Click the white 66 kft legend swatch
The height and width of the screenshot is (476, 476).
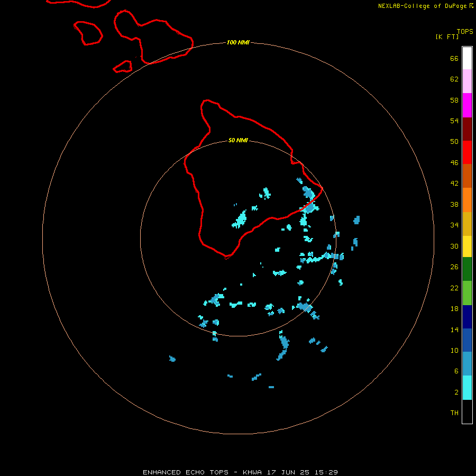tap(467, 58)
